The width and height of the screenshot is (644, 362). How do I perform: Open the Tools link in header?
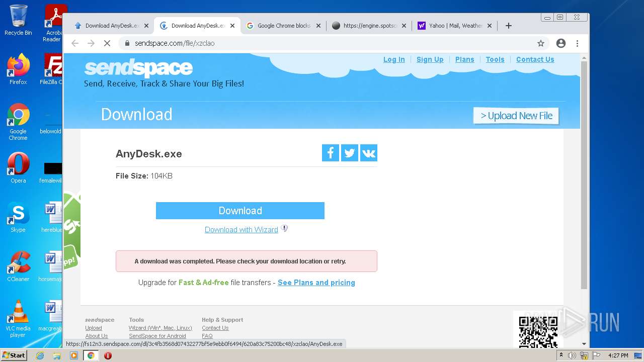(495, 59)
